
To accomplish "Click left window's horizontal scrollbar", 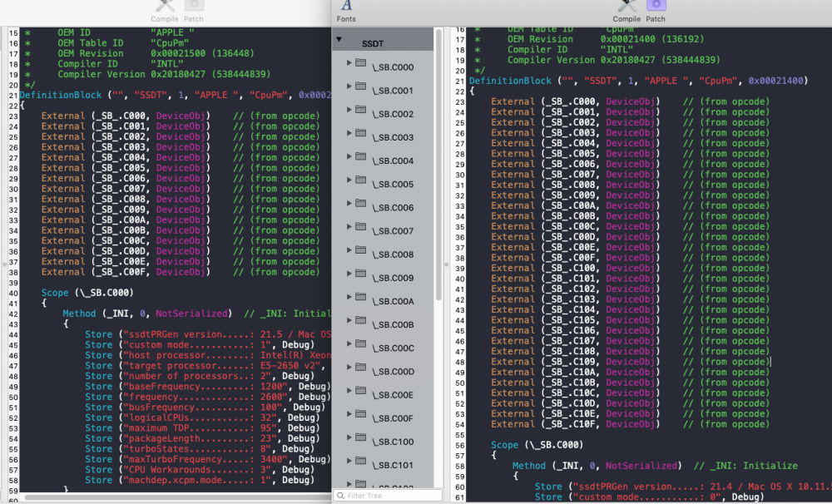I will pos(178,498).
